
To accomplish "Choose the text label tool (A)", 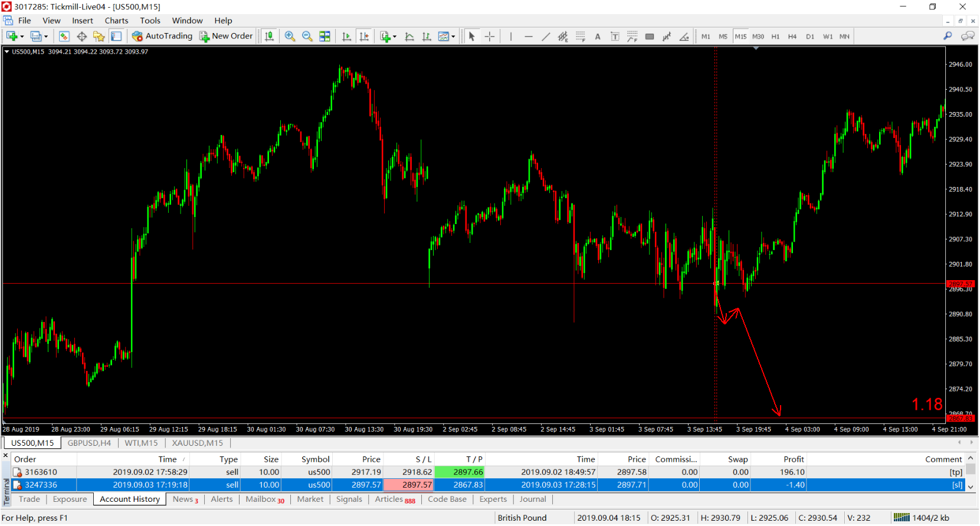I will tap(597, 37).
